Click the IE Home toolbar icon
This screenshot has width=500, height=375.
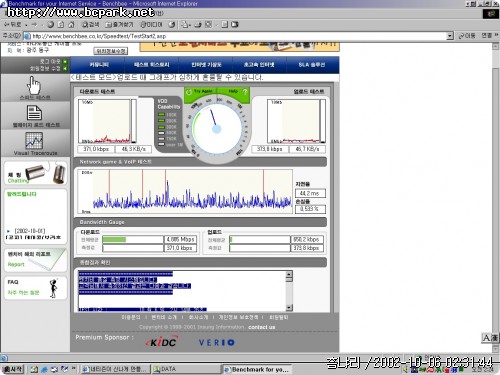[71, 25]
